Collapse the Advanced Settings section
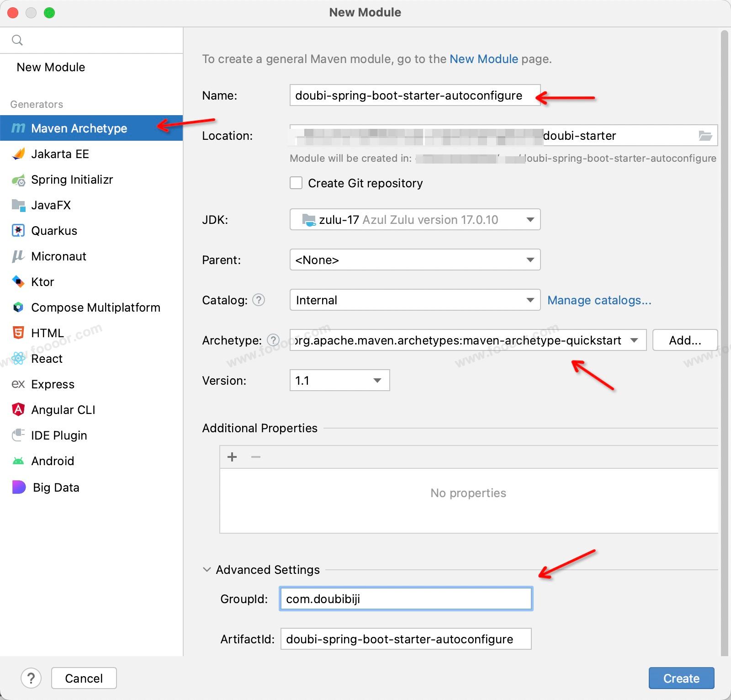731x700 pixels. 207,570
